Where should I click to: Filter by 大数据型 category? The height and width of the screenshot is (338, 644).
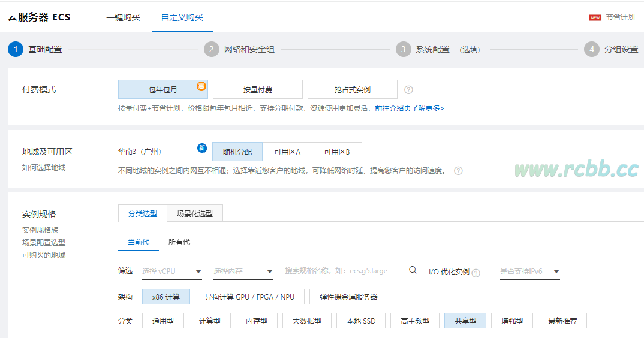tap(307, 321)
